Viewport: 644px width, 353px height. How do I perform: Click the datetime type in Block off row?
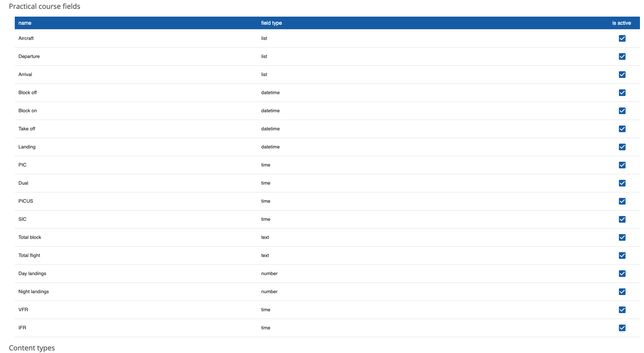click(x=271, y=93)
